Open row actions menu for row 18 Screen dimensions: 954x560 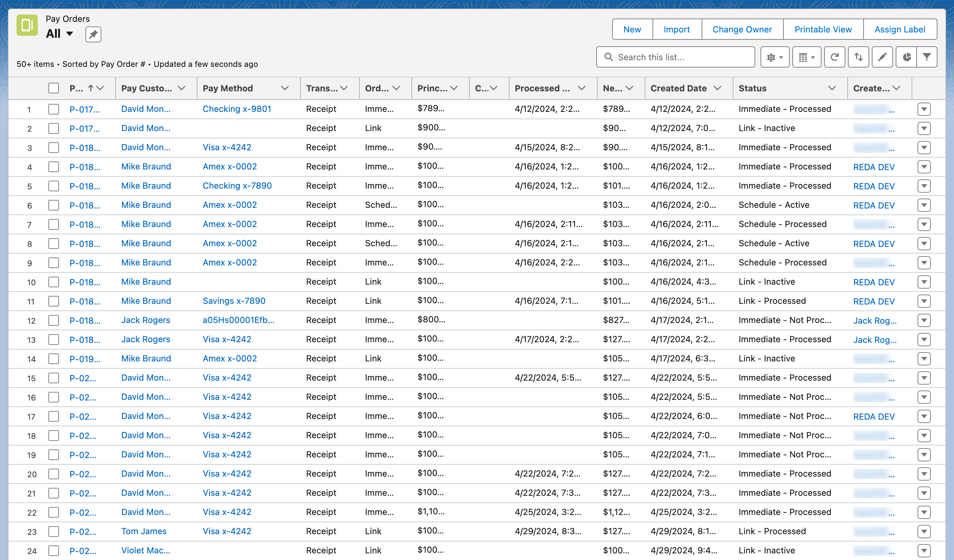click(924, 436)
